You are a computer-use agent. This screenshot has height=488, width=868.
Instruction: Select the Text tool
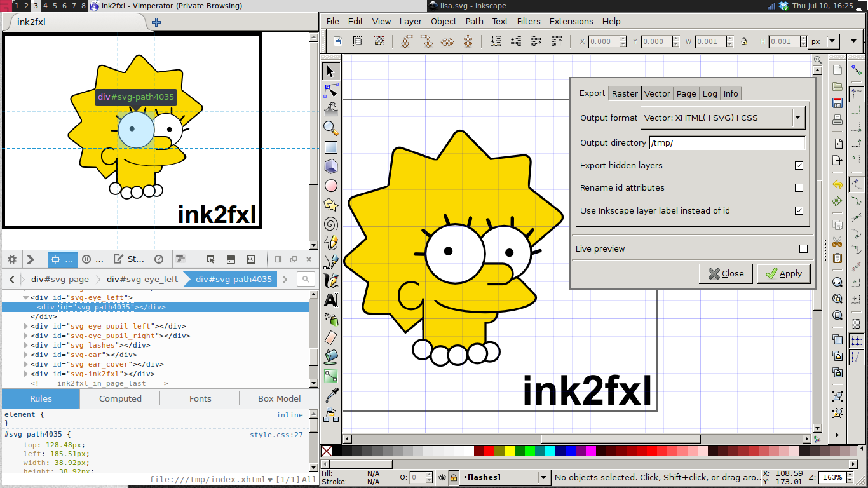point(330,300)
